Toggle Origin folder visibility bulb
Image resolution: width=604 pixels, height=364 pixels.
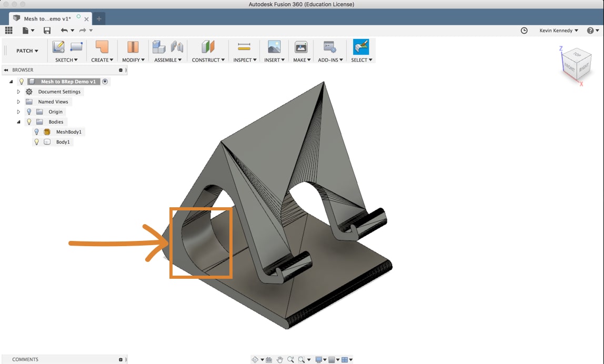click(29, 112)
